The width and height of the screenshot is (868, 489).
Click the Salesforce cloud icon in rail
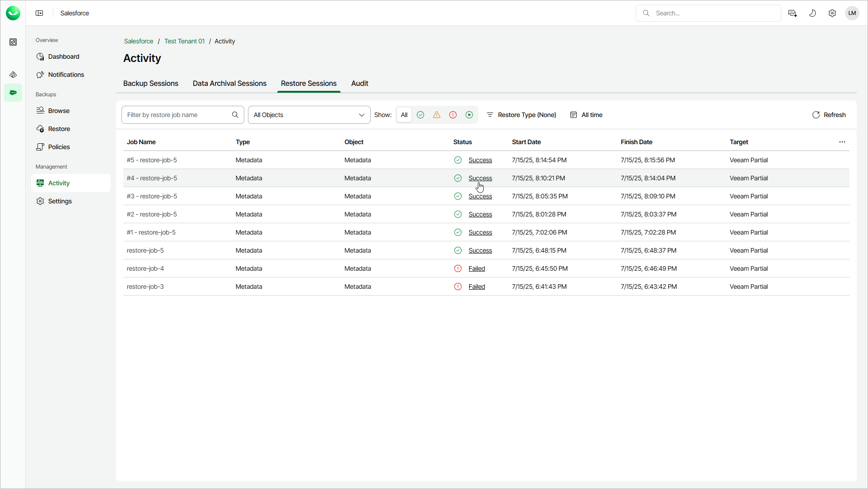coord(13,93)
